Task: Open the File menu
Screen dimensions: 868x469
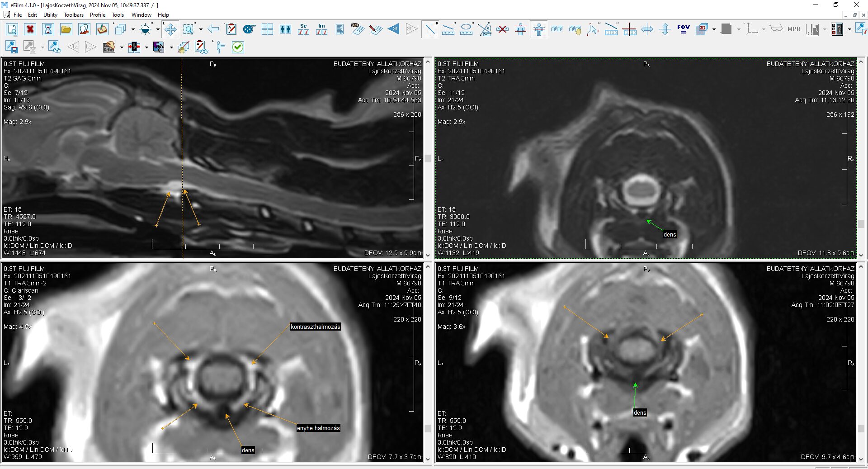Action: pos(18,15)
